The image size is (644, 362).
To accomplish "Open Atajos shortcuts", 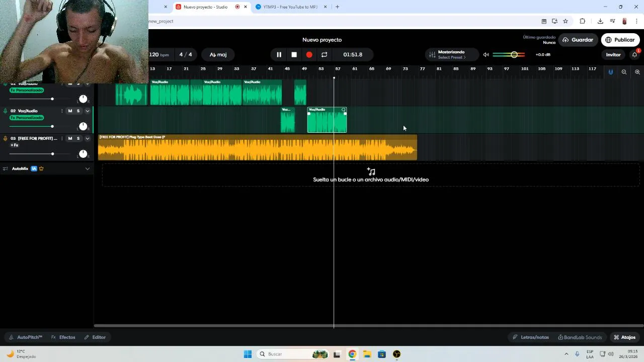I will (x=624, y=337).
